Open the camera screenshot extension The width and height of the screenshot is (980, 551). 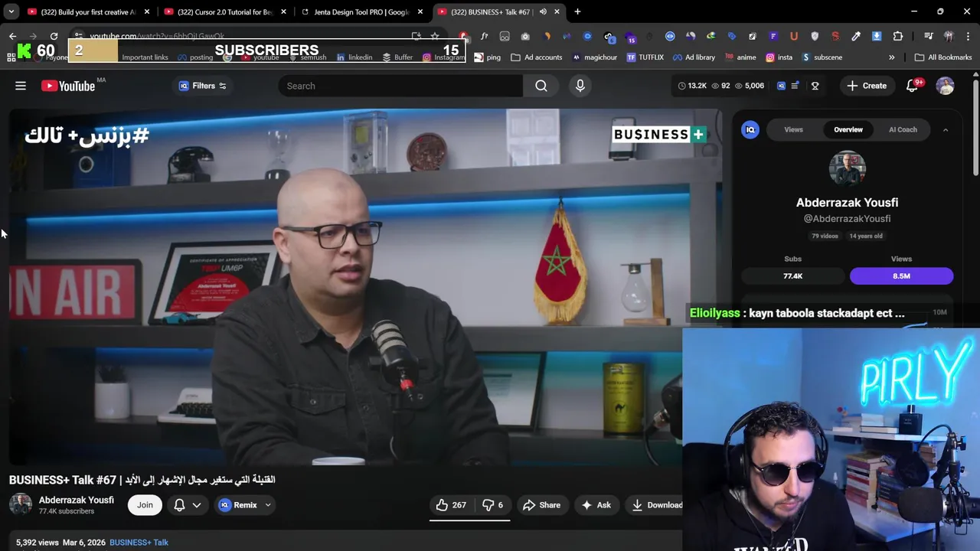pos(525,36)
